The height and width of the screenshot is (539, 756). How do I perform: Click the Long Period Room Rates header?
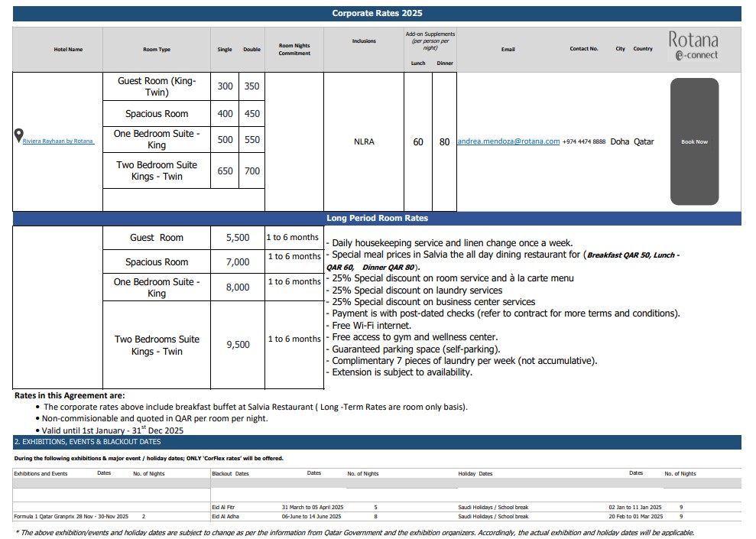click(377, 219)
